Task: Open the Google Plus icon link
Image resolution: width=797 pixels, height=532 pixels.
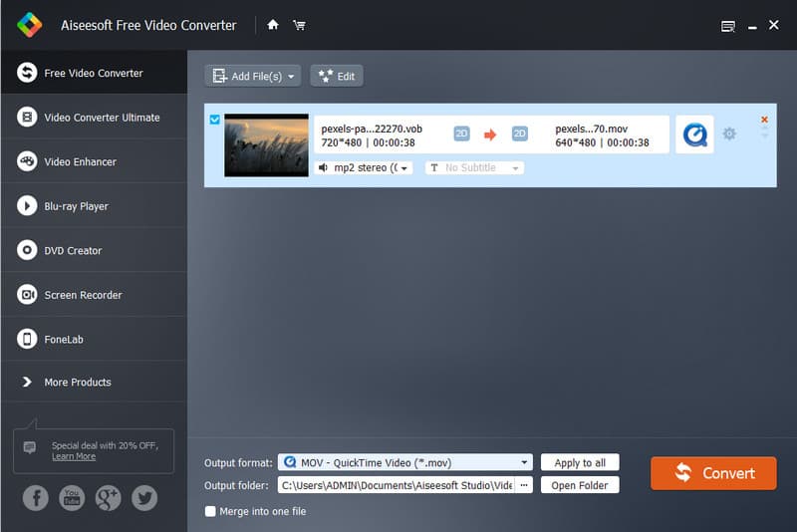Action: point(108,498)
